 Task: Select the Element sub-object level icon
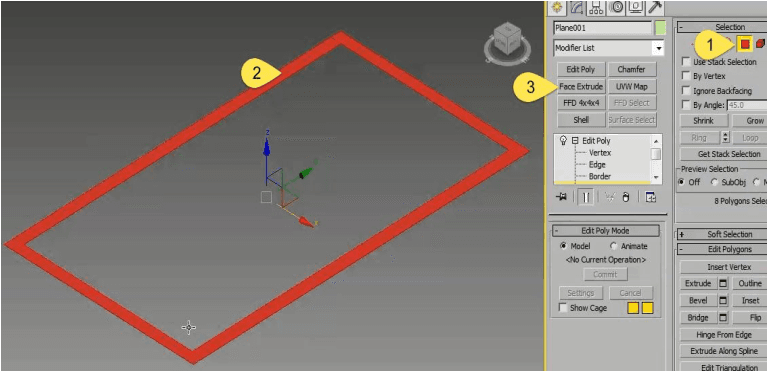[x=760, y=44]
